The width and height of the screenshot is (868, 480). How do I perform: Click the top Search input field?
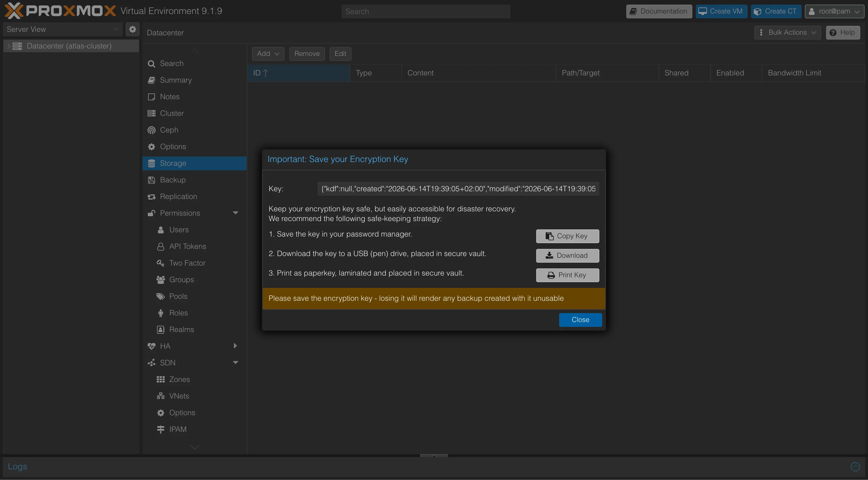426,11
